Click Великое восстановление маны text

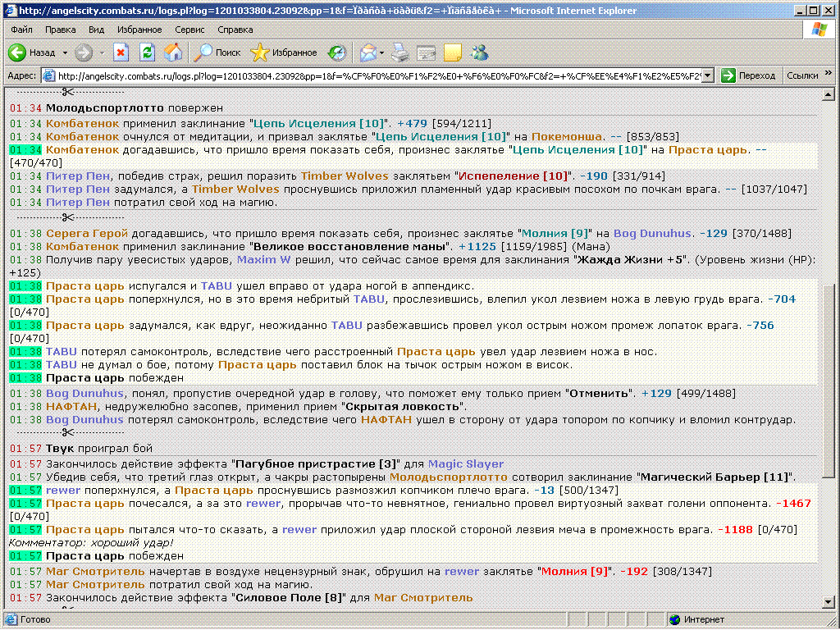(350, 246)
